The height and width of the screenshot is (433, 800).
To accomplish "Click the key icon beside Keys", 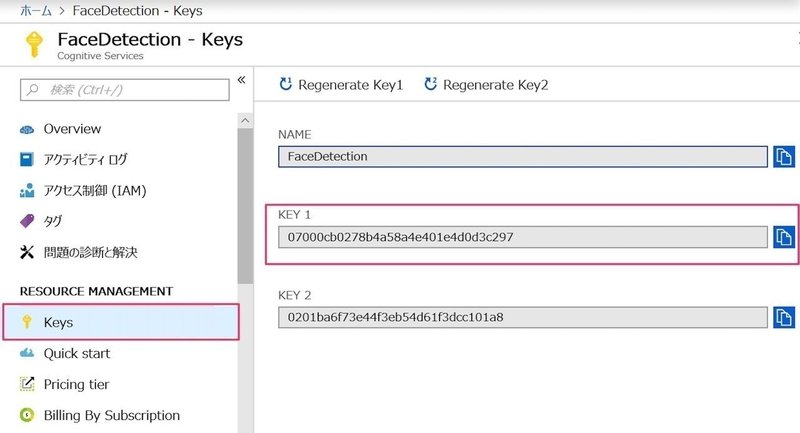I will tap(27, 322).
